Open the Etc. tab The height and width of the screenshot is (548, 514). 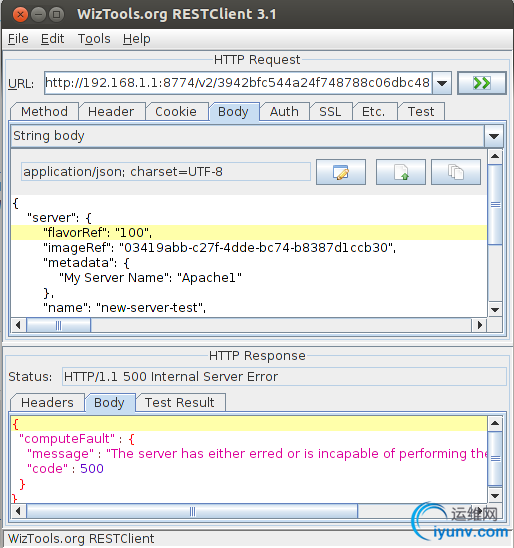tap(374, 111)
